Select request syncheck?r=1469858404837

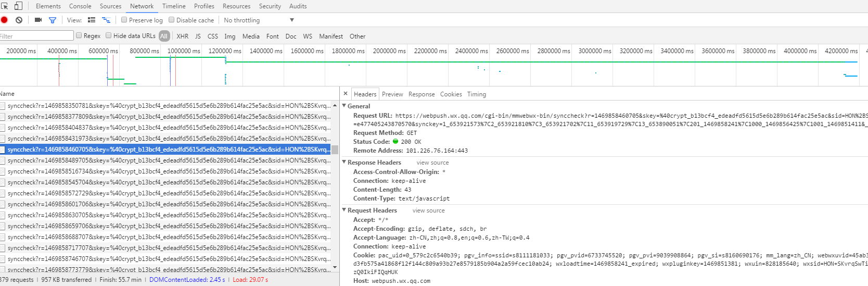(x=165, y=127)
